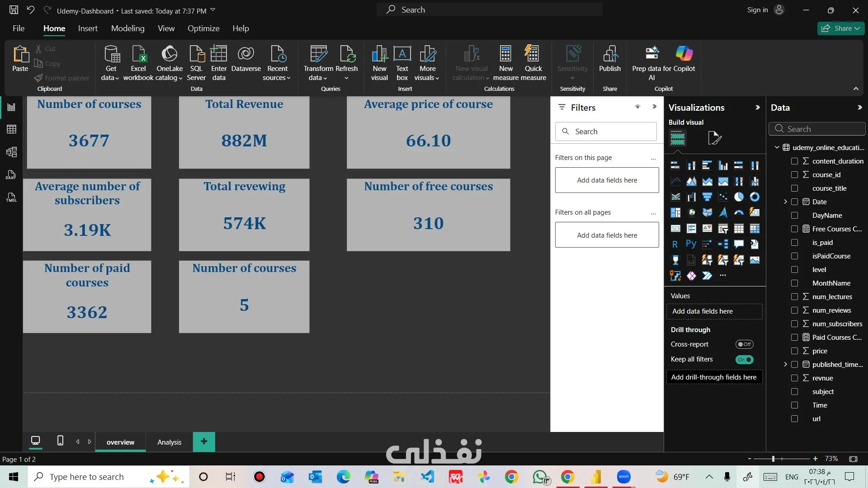Open the File menu
Viewport: 868px width, 488px height.
[x=19, y=28]
